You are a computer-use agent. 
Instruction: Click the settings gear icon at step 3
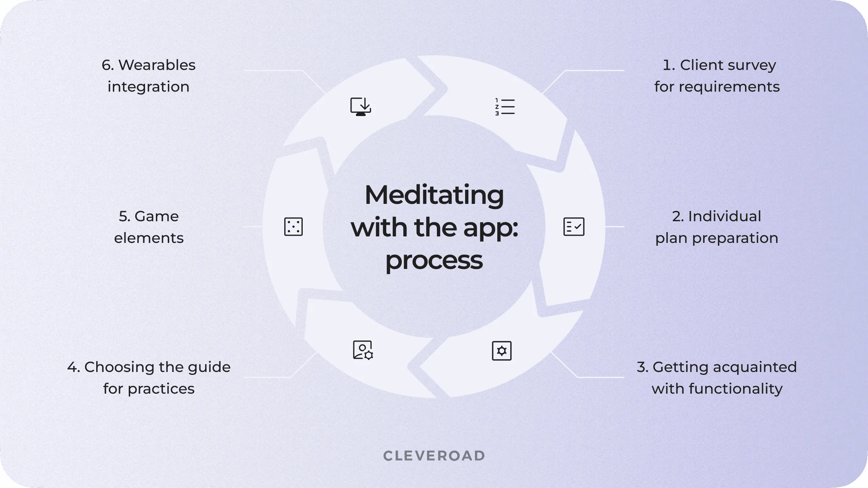[502, 350]
